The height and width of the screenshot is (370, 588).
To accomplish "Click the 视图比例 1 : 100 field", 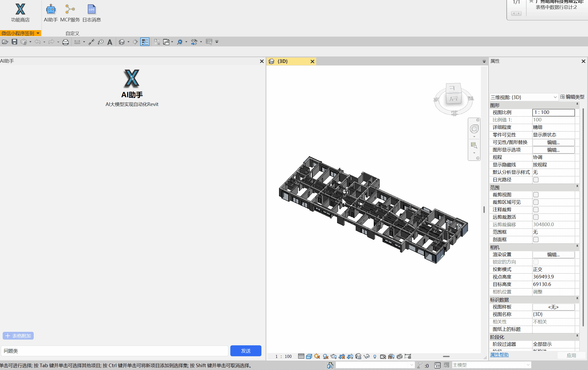I will (x=553, y=112).
